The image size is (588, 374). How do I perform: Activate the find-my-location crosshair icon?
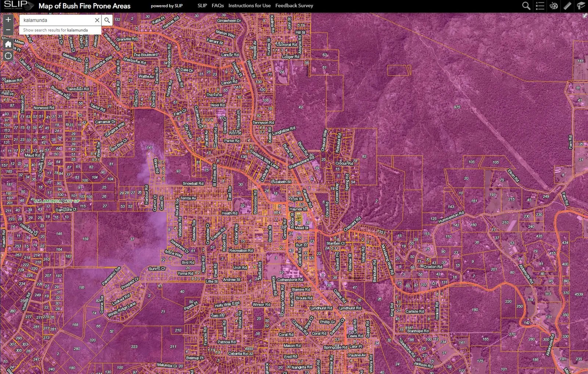pyautogui.click(x=8, y=55)
